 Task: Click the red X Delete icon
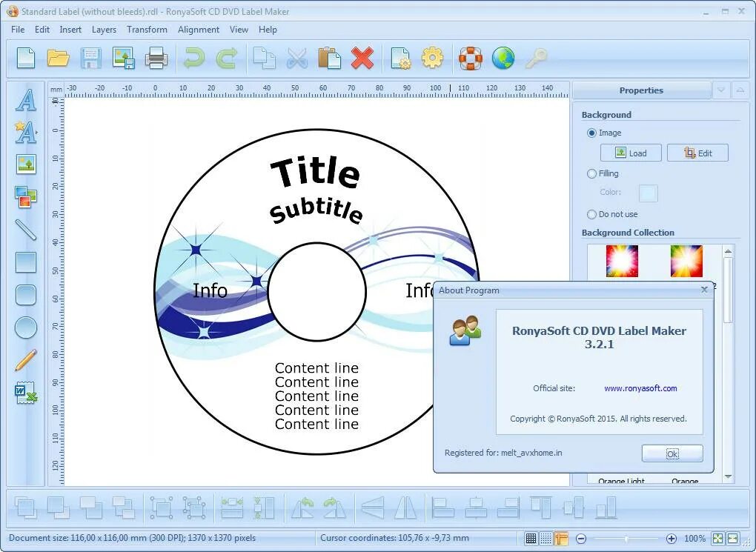click(362, 59)
